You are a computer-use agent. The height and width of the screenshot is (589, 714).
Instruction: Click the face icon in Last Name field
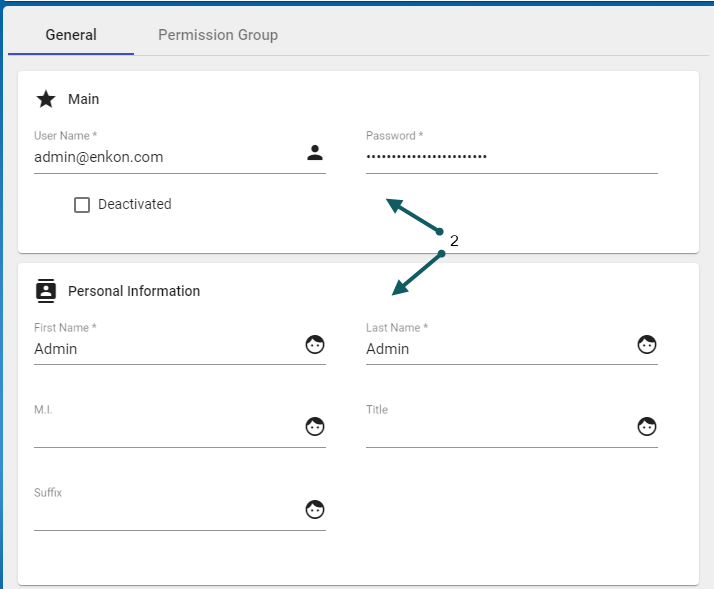click(x=647, y=345)
